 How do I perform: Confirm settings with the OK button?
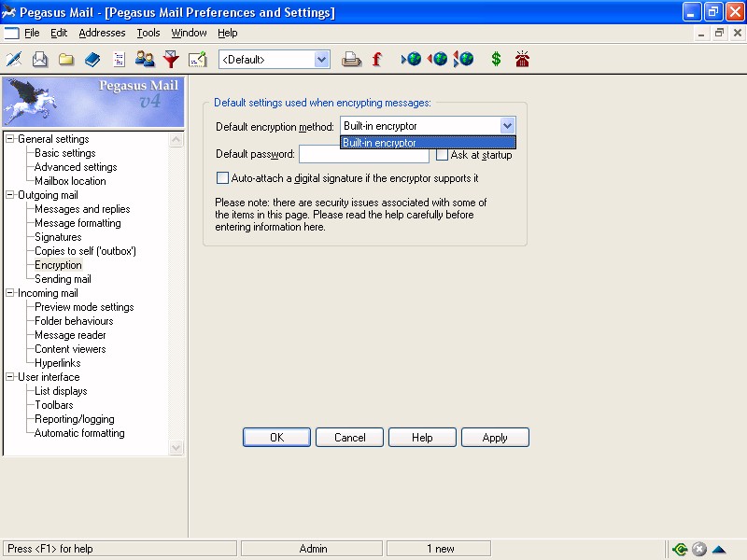pos(276,437)
